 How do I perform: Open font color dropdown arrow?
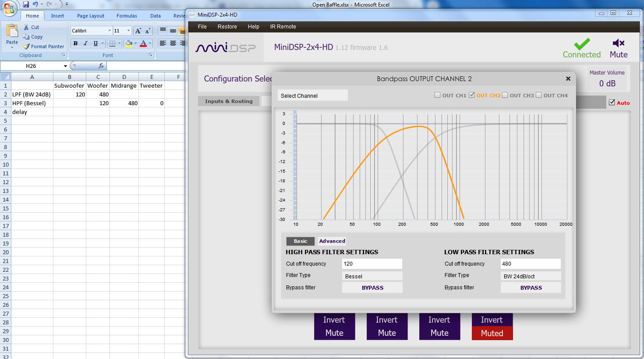pyautogui.click(x=150, y=43)
